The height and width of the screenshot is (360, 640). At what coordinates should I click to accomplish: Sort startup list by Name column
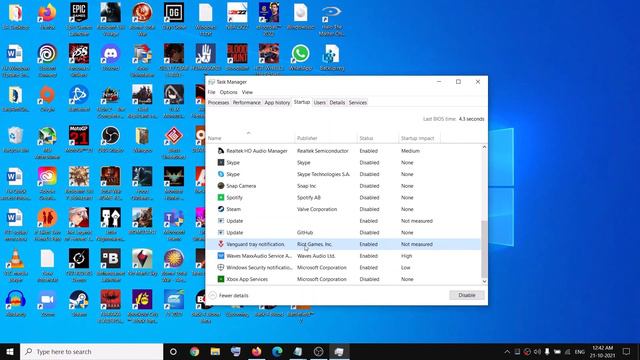[250, 138]
